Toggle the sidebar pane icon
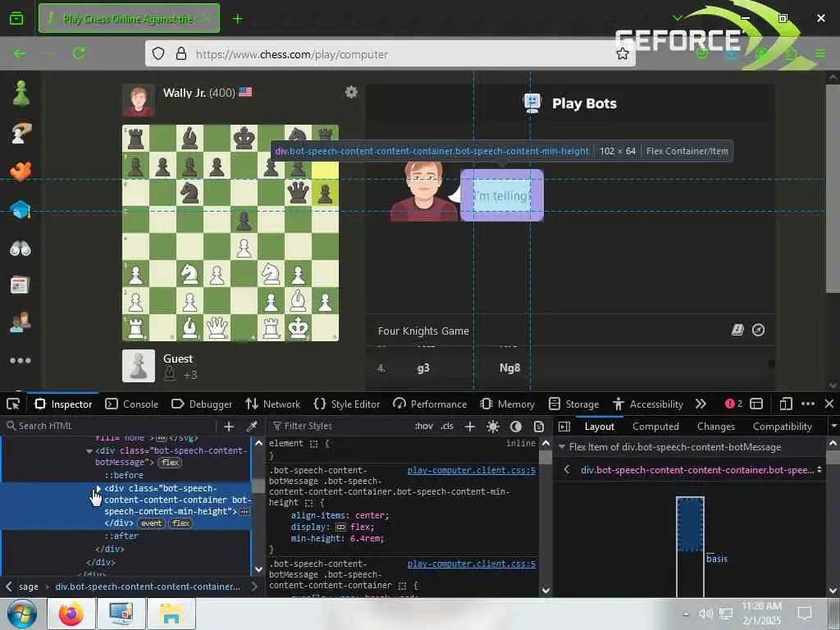 (x=564, y=427)
